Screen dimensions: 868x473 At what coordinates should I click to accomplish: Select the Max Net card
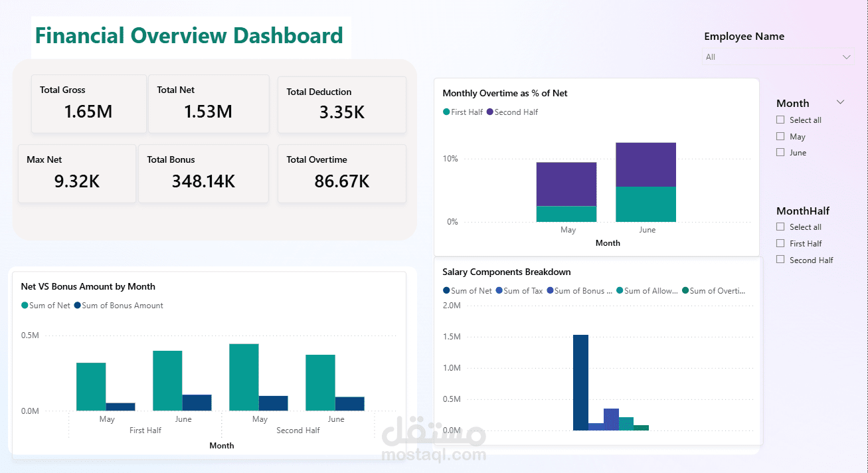[77, 173]
